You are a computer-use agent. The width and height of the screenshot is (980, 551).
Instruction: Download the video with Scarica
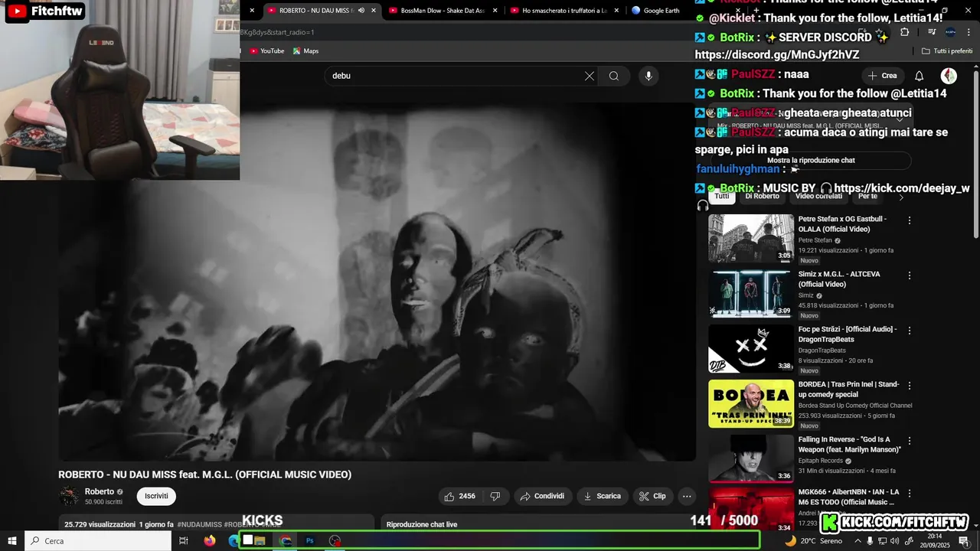pyautogui.click(x=603, y=496)
